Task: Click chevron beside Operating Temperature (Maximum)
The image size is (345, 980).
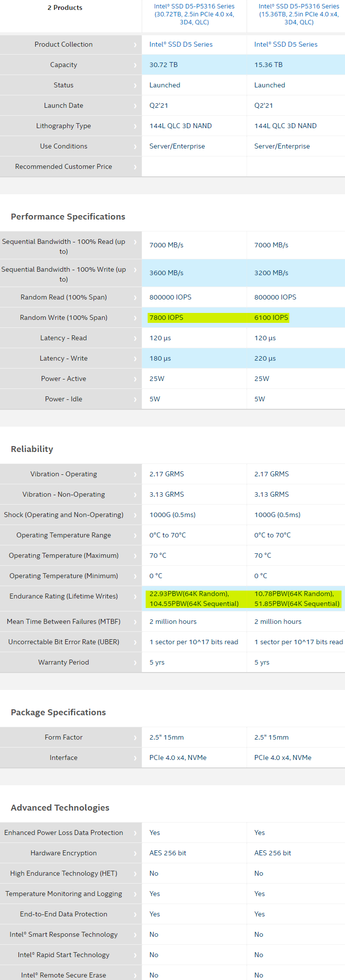Action: pos(135,556)
